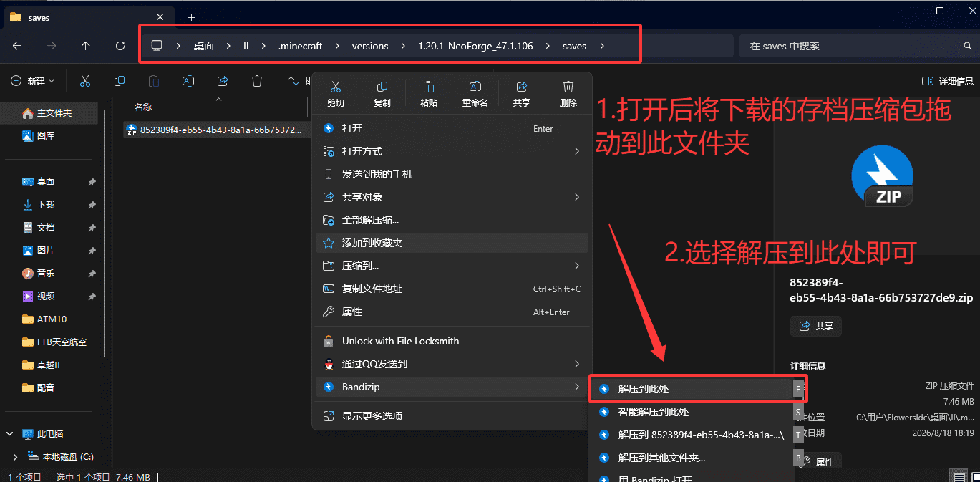
Task: Open 图库 in sidebar
Action: click(47, 135)
